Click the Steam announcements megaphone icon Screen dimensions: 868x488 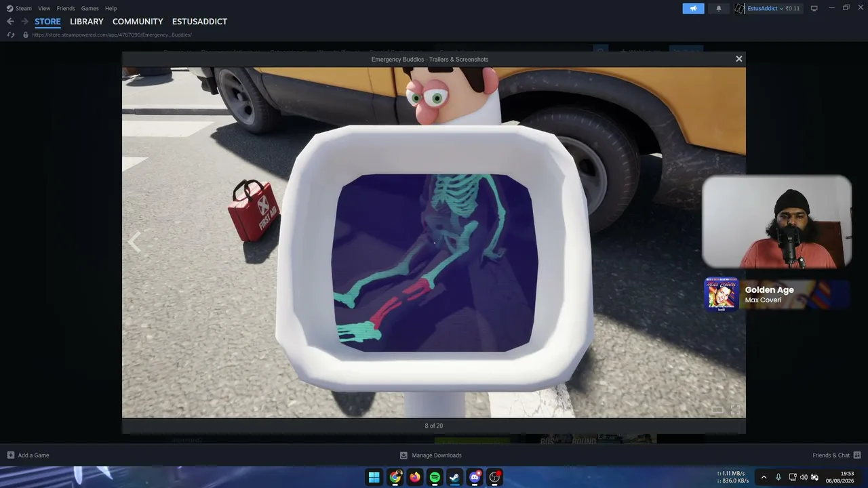(693, 8)
